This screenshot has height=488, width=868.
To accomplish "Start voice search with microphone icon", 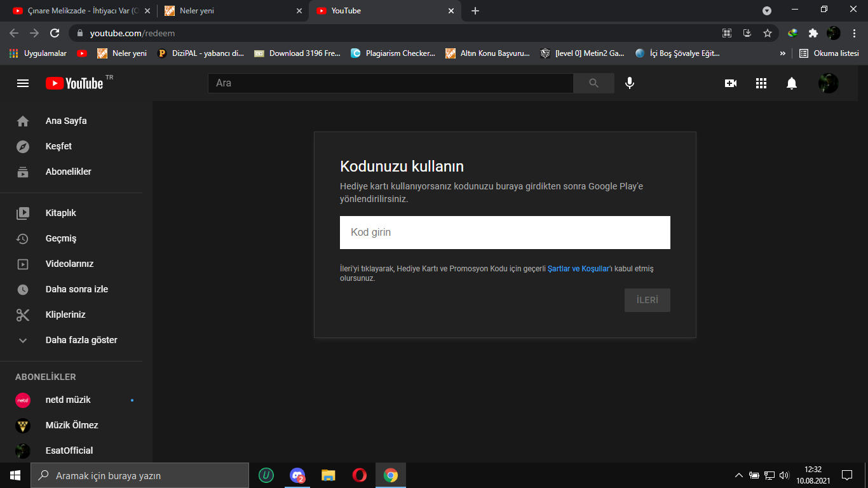I will [x=629, y=83].
